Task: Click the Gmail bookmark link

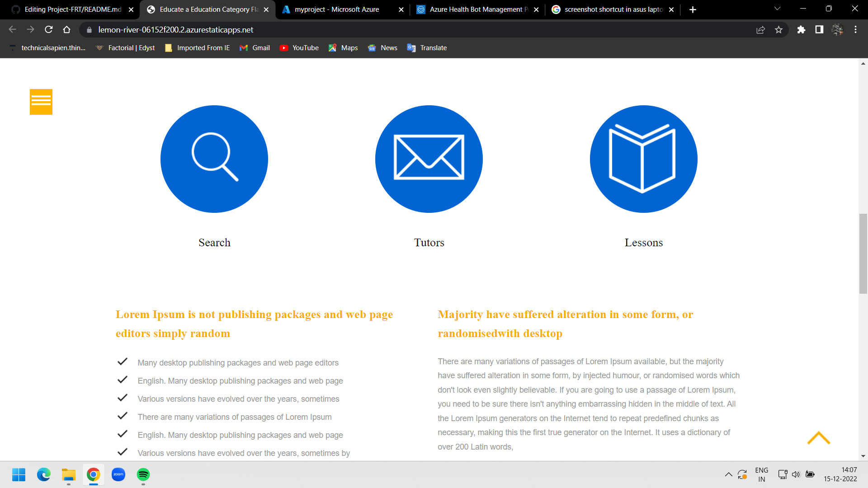Action: pyautogui.click(x=255, y=47)
